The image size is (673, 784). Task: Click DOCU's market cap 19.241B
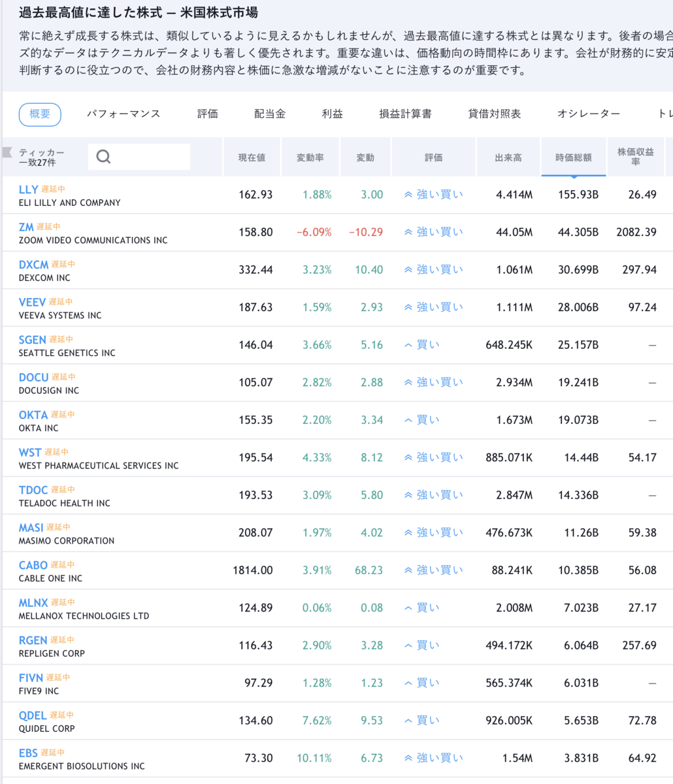578,382
